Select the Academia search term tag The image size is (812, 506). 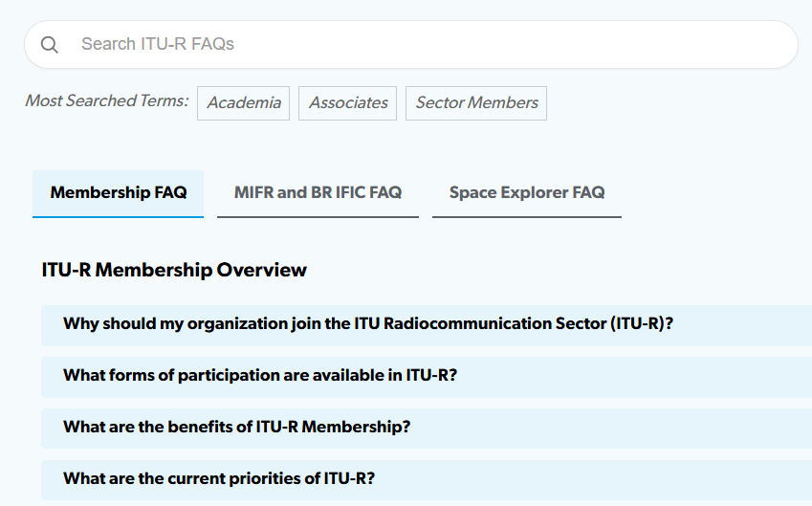coord(244,103)
